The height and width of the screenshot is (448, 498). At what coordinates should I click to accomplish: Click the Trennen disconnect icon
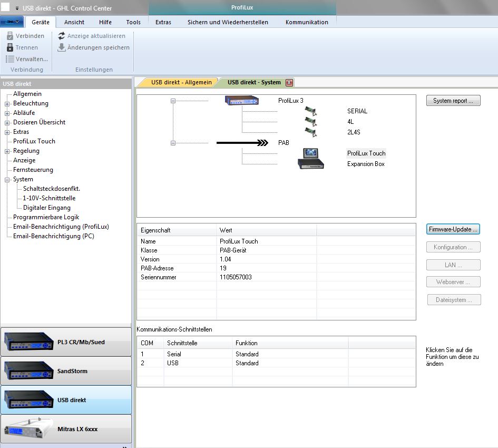tap(10, 47)
